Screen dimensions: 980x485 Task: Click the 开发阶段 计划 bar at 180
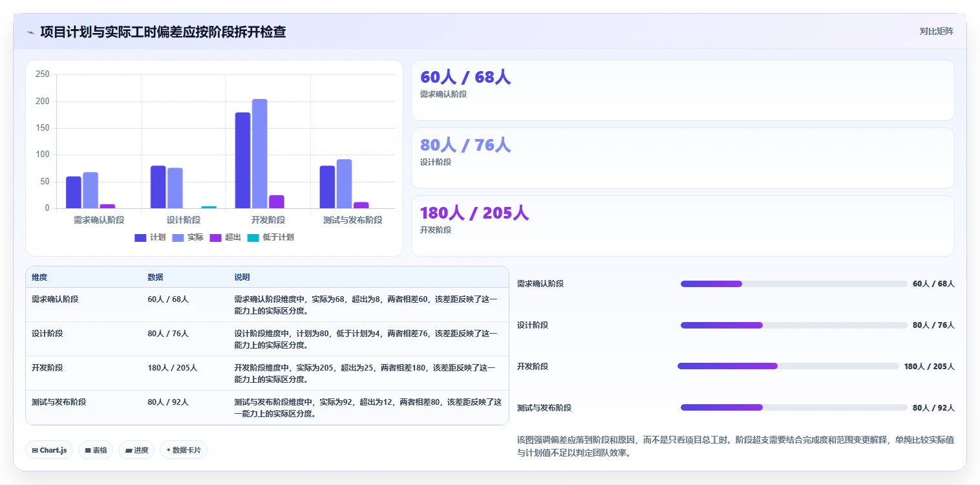tap(242, 160)
